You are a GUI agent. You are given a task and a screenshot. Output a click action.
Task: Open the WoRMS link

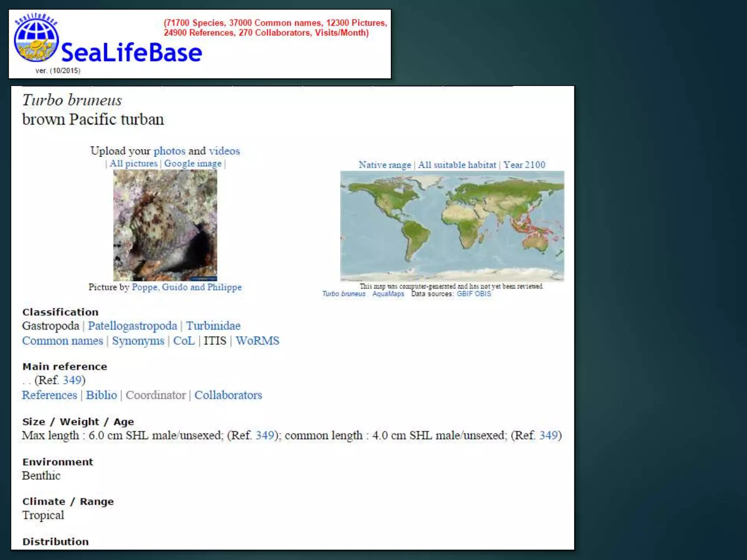pos(257,341)
